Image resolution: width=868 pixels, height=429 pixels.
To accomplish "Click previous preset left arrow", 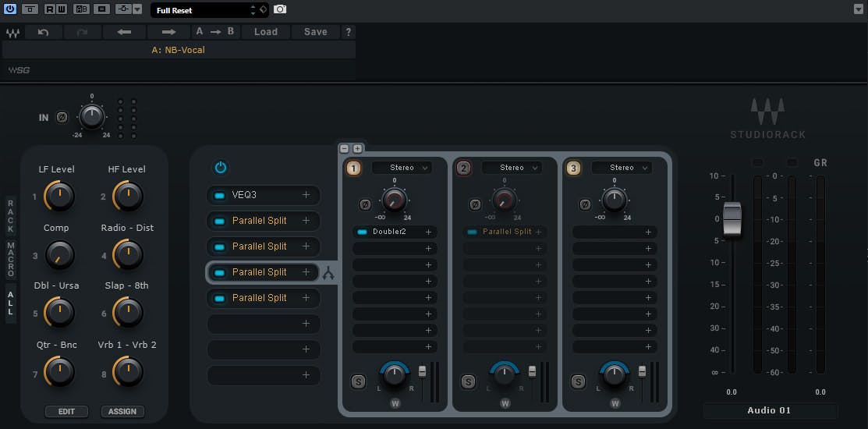I will tap(124, 32).
